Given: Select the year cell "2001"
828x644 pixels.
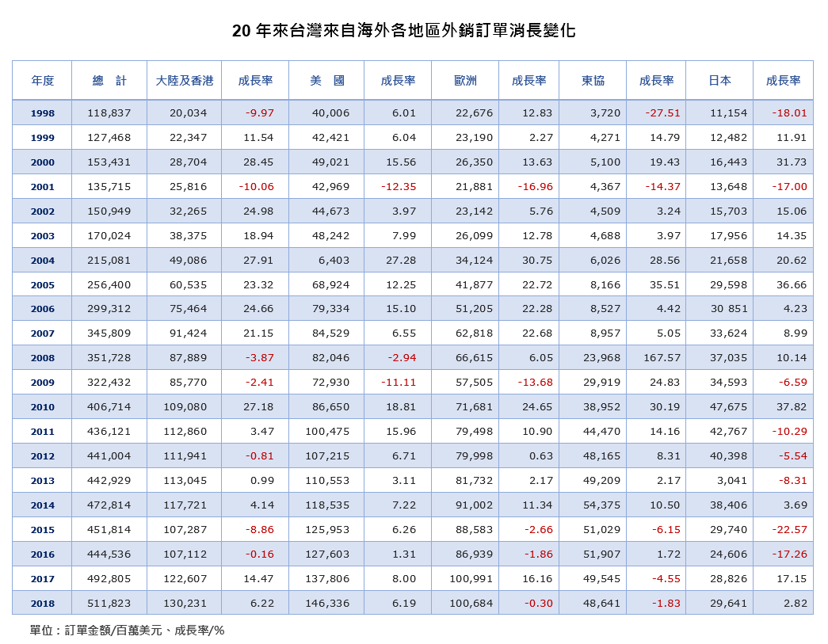Looking at the screenshot, I should pos(42,187).
